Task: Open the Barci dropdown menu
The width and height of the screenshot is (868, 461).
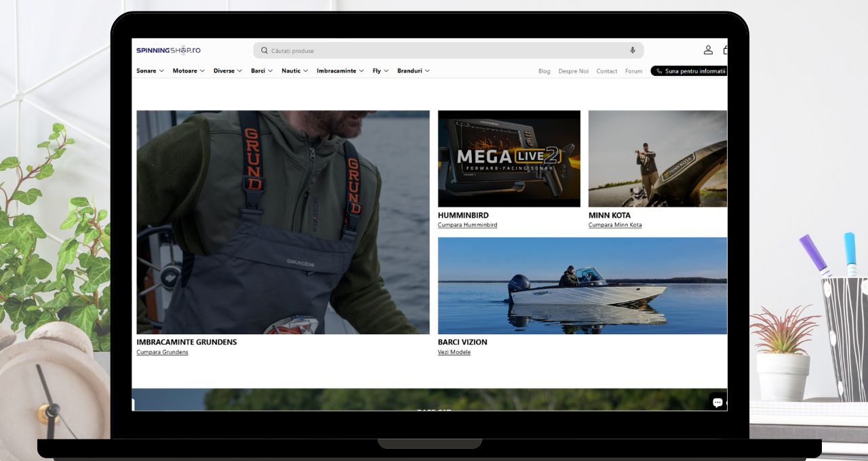Action: 262,71
